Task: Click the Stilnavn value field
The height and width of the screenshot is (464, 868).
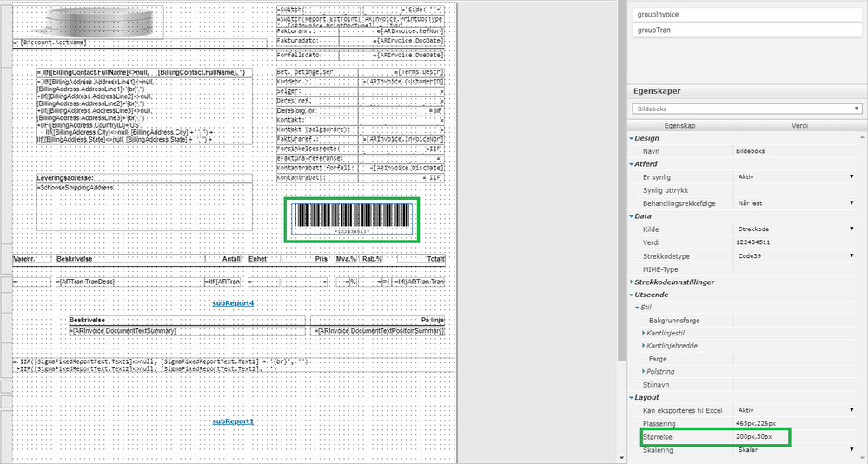Action: (796, 384)
